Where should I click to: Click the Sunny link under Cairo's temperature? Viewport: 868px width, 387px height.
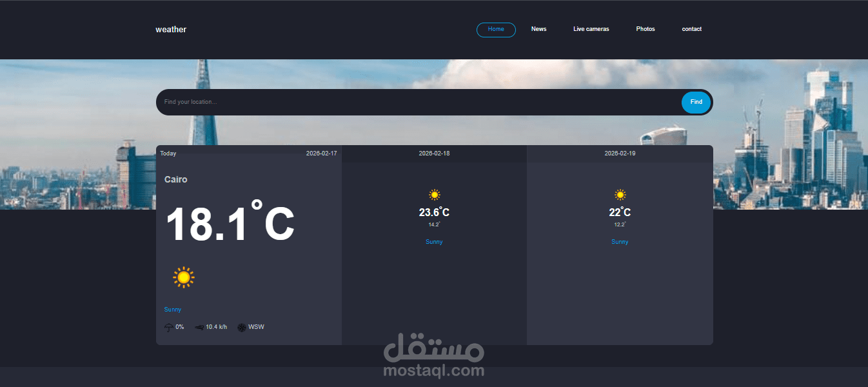pos(172,310)
